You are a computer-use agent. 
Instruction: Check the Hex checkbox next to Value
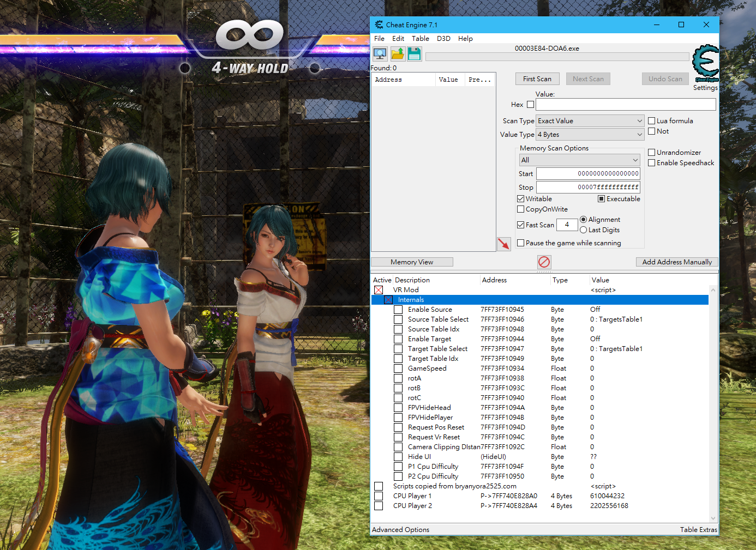point(529,104)
